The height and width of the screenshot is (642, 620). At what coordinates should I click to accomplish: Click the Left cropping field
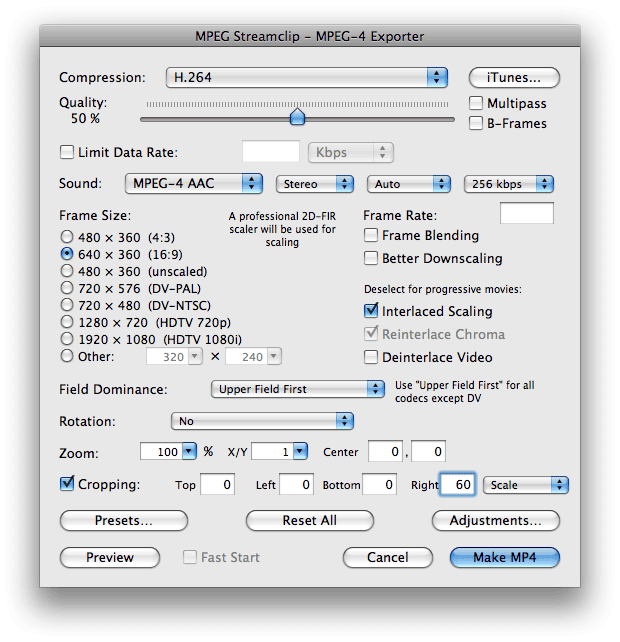(x=296, y=484)
